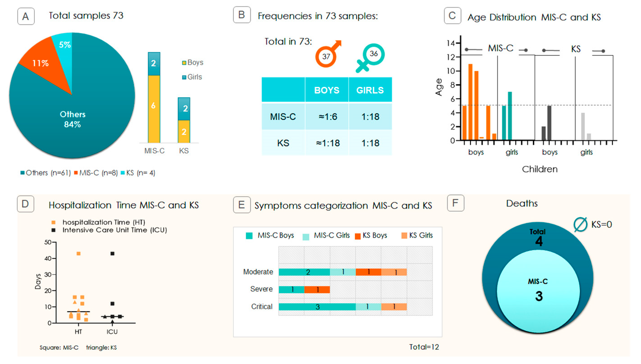
Task: Click the MIS-C (n=8) legend swatch
Action: (76, 173)
